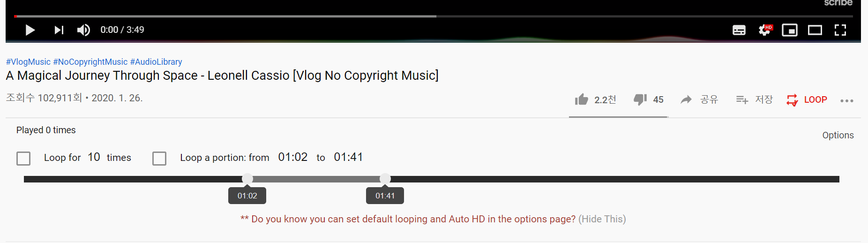Switch to theater mode
The image size is (868, 243).
coord(815,30)
